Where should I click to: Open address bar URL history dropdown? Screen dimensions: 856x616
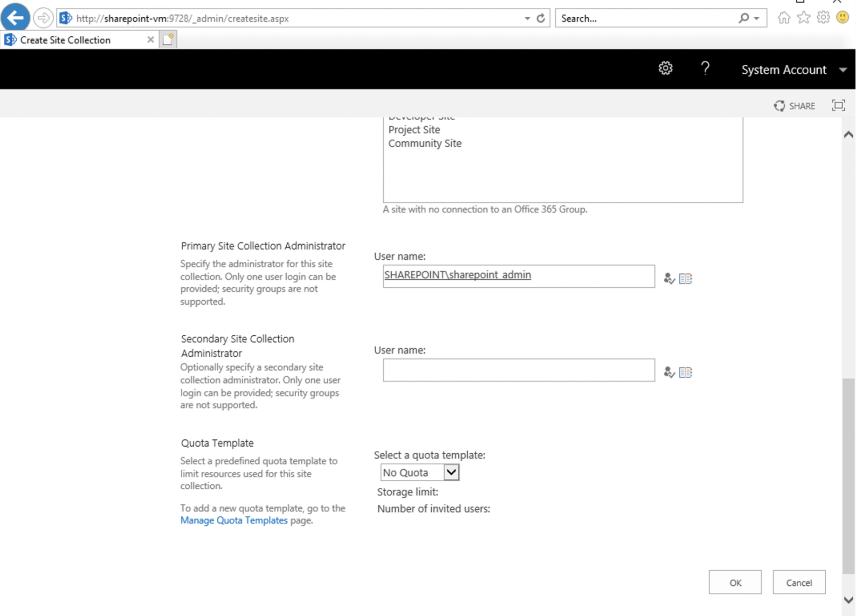(527, 18)
